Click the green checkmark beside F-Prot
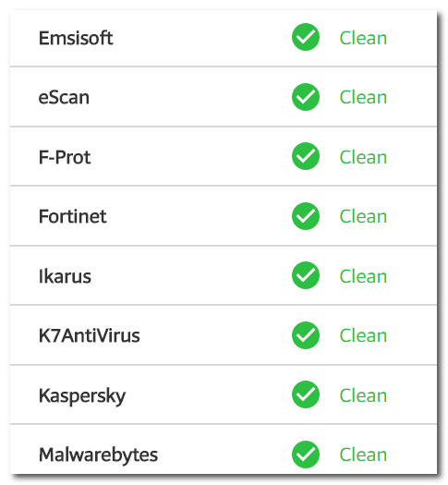The width and height of the screenshot is (448, 485). click(x=305, y=156)
